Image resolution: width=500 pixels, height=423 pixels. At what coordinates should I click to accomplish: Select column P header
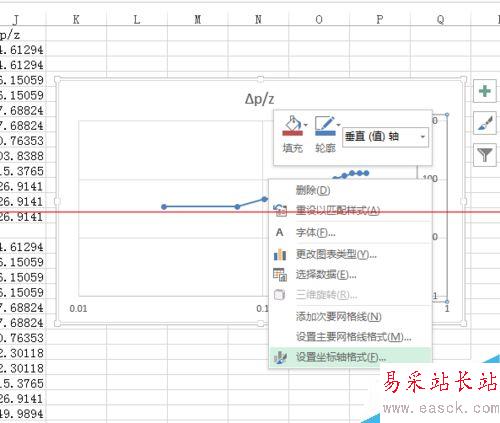pyautogui.click(x=380, y=19)
